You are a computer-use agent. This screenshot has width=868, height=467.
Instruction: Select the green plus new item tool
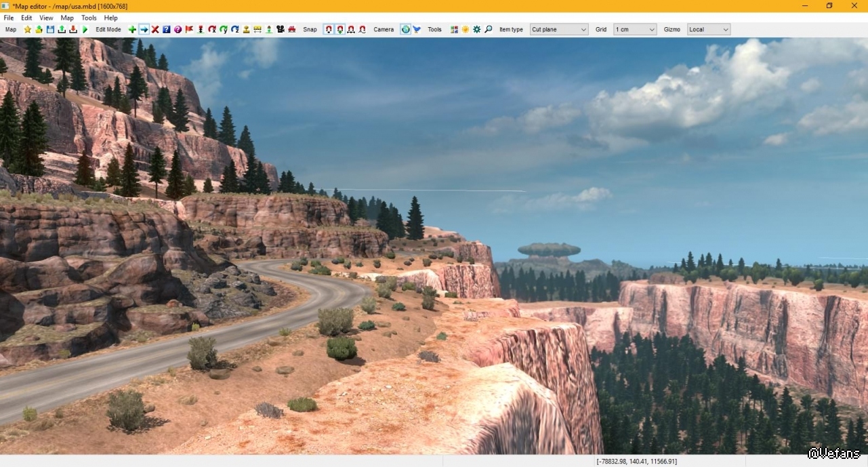132,30
